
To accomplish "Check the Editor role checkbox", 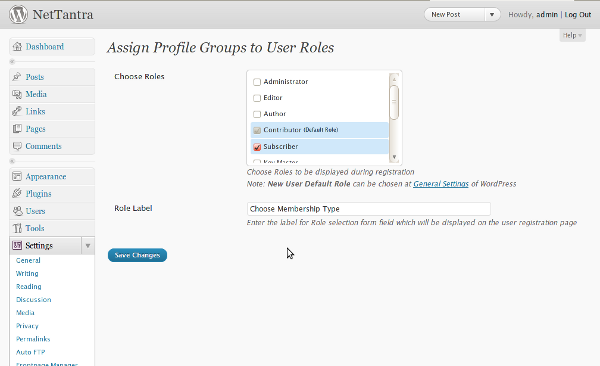I will [x=257, y=98].
